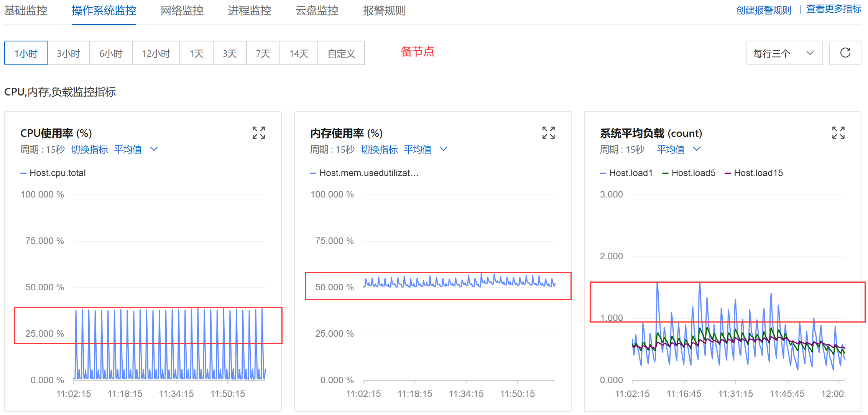Select the 1小时 time range
This screenshot has height=415, width=868.
(x=26, y=53)
